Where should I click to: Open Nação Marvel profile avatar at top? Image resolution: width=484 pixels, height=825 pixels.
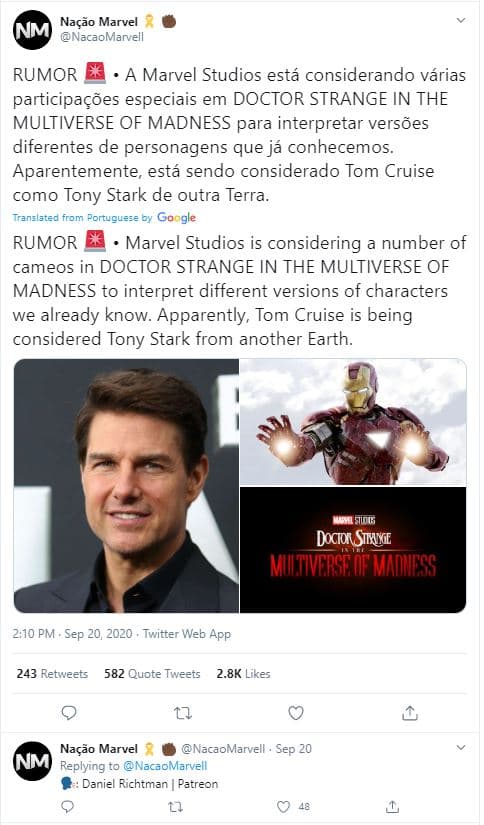(x=32, y=30)
